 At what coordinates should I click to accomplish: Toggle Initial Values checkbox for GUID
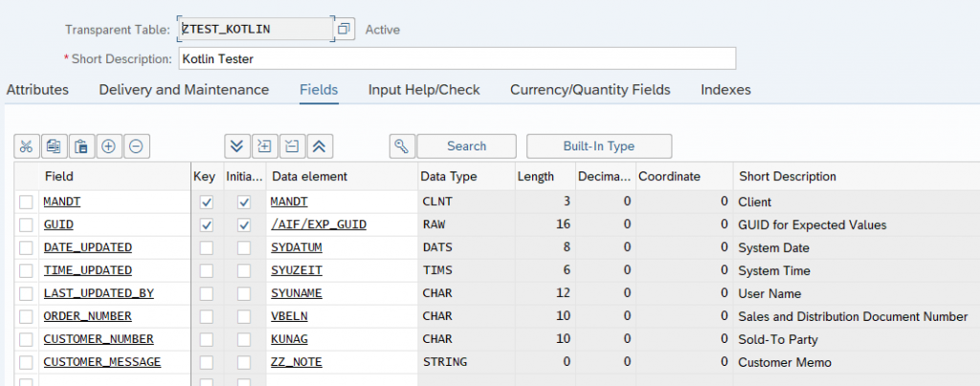(x=244, y=224)
